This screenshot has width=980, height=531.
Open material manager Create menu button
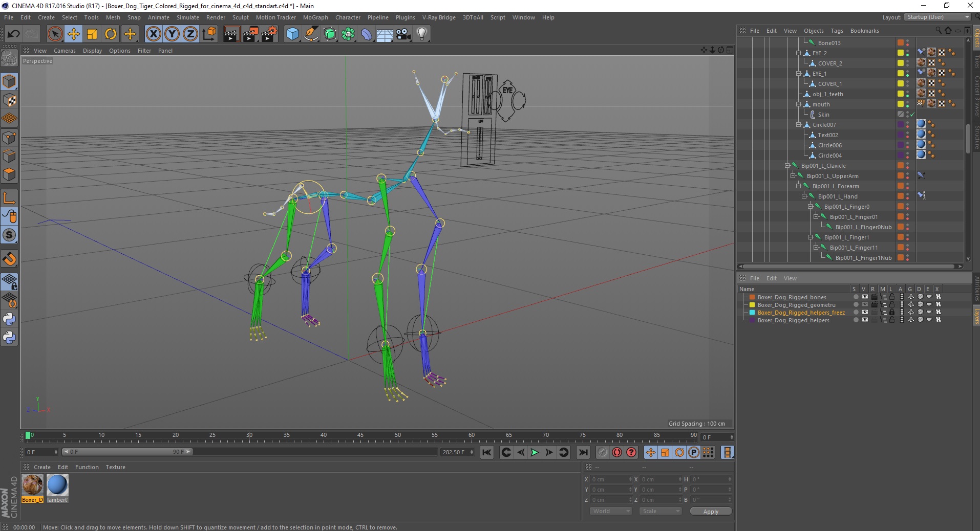coord(42,467)
